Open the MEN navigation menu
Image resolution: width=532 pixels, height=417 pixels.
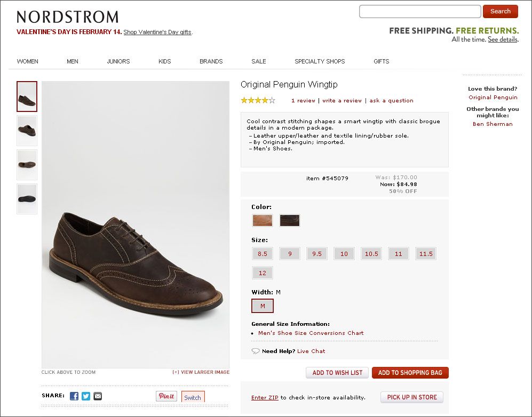coord(72,61)
